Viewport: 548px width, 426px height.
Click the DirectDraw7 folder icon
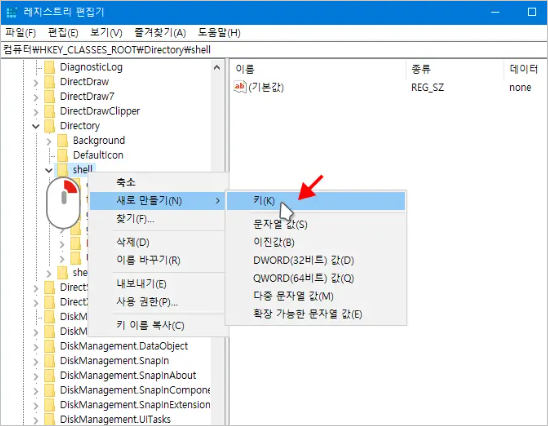click(50, 96)
